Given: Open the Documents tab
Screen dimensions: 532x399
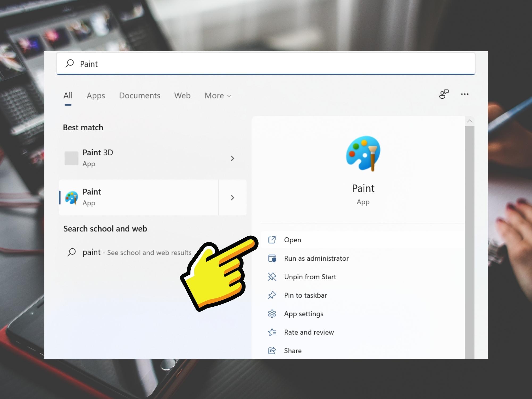Looking at the screenshot, I should (x=140, y=95).
